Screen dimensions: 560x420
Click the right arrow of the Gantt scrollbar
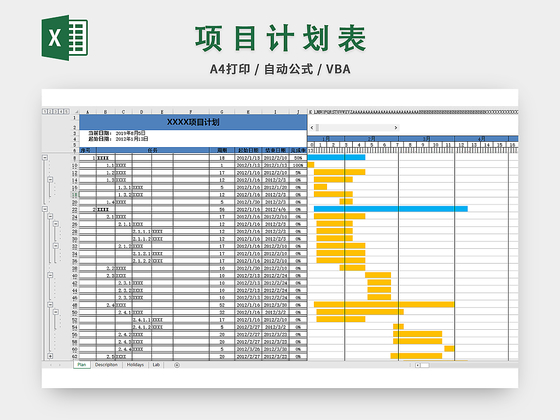click(x=396, y=128)
